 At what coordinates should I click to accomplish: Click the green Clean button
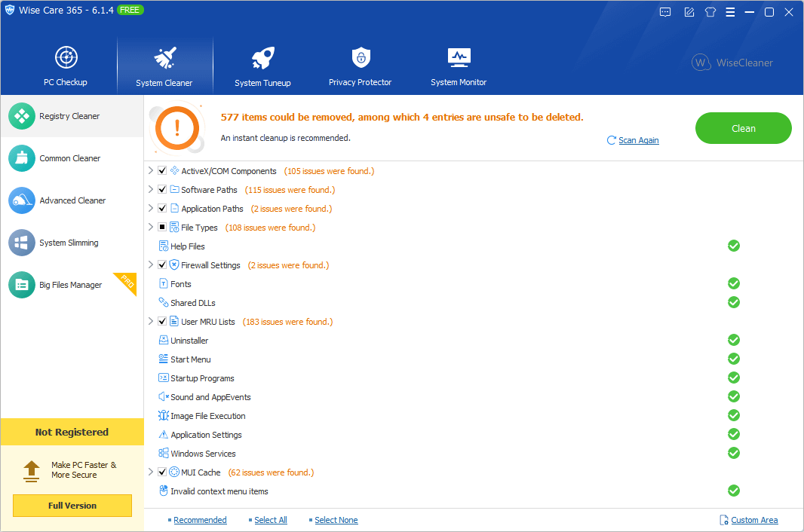coord(743,128)
